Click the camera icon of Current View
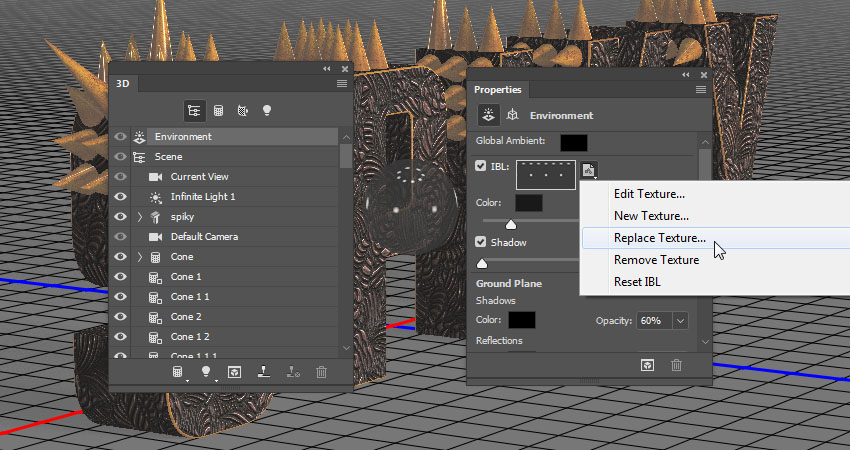850x450 pixels. click(156, 177)
